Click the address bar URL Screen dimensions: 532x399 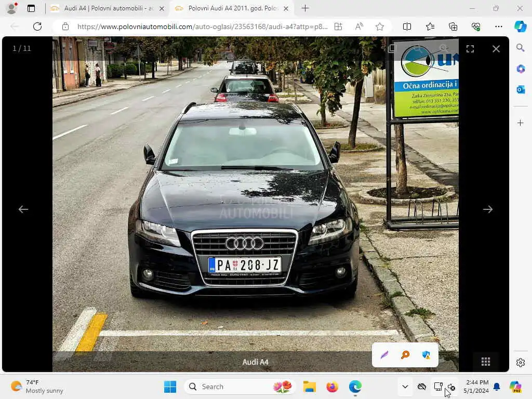coord(202,26)
